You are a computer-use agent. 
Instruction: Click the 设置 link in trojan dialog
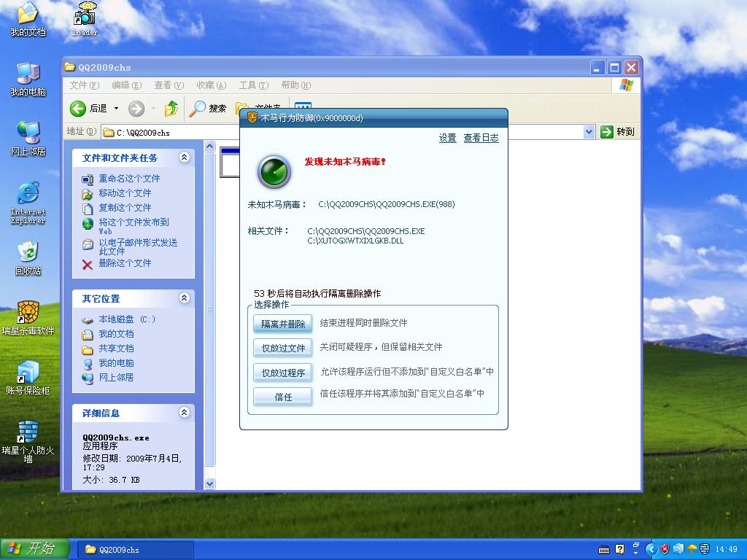[x=447, y=138]
